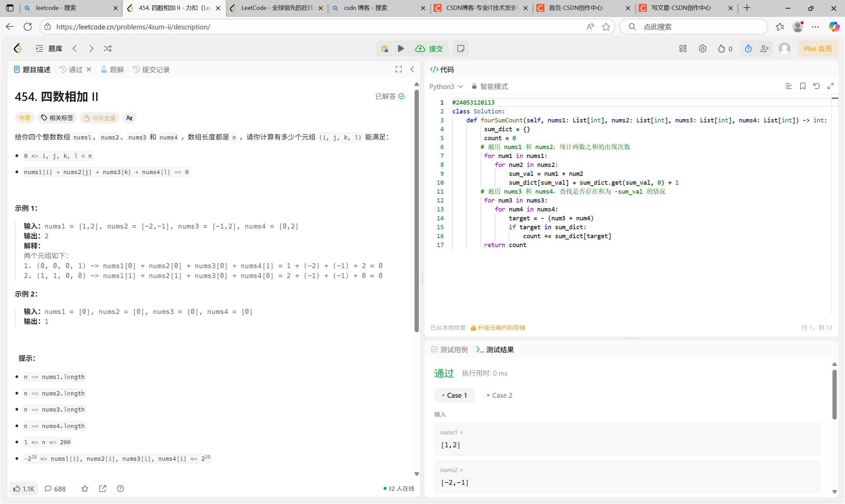Expand the Python3 language dropdown
845x504 pixels.
(x=446, y=87)
